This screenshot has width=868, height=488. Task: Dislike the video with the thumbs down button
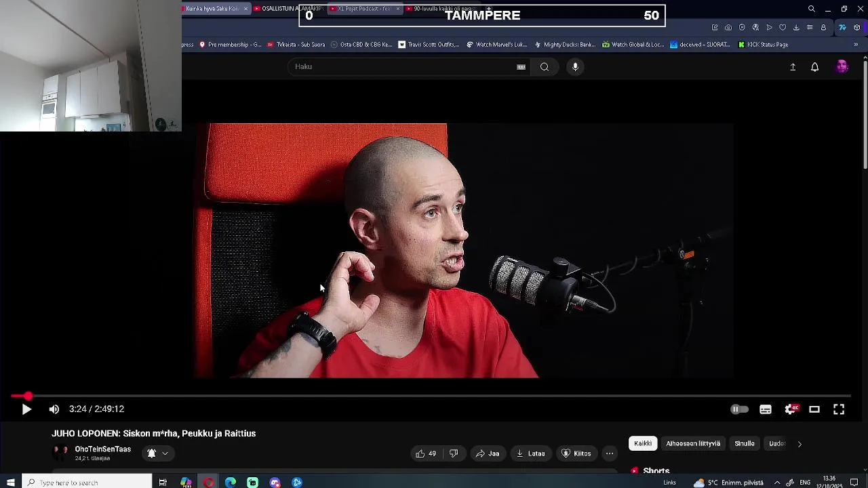tap(454, 453)
